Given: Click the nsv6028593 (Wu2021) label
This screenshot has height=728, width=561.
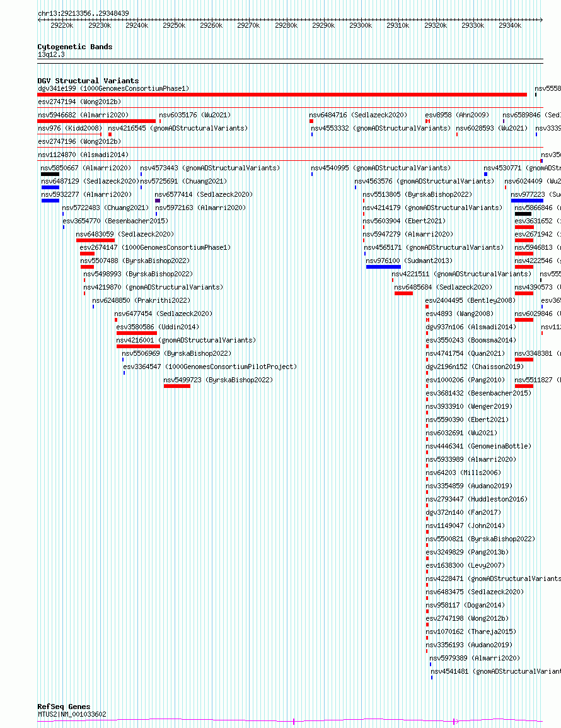Looking at the screenshot, I should (x=492, y=128).
